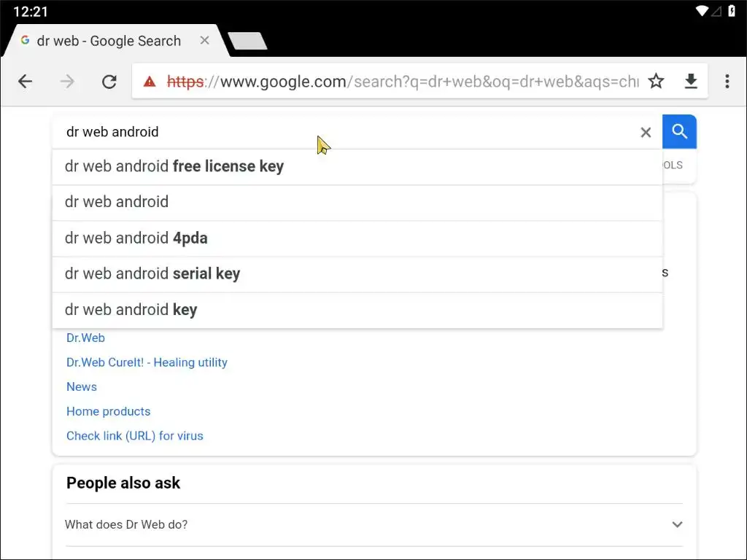The height and width of the screenshot is (560, 747).
Task: Reload the current page
Action: 109,82
